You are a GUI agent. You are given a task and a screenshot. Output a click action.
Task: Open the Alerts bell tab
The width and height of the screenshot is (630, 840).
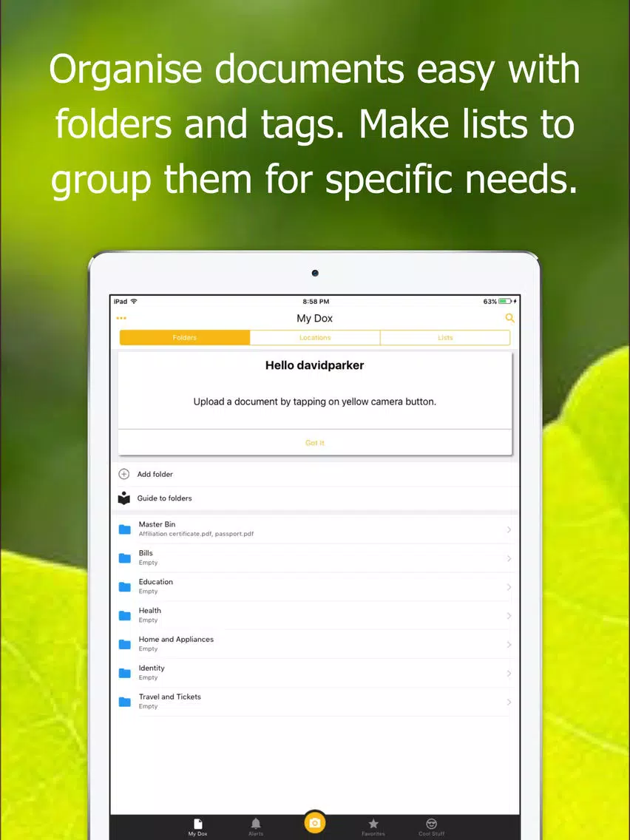coord(256,827)
